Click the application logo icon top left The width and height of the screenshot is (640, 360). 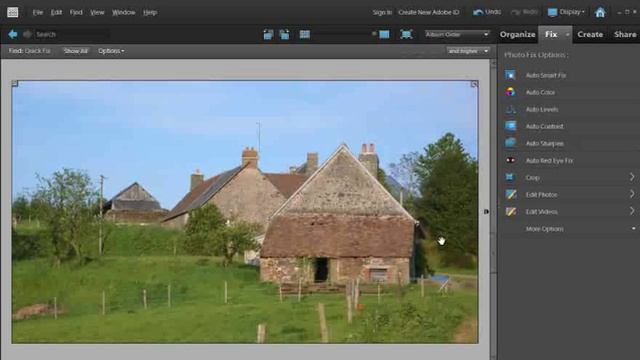pyautogui.click(x=13, y=12)
